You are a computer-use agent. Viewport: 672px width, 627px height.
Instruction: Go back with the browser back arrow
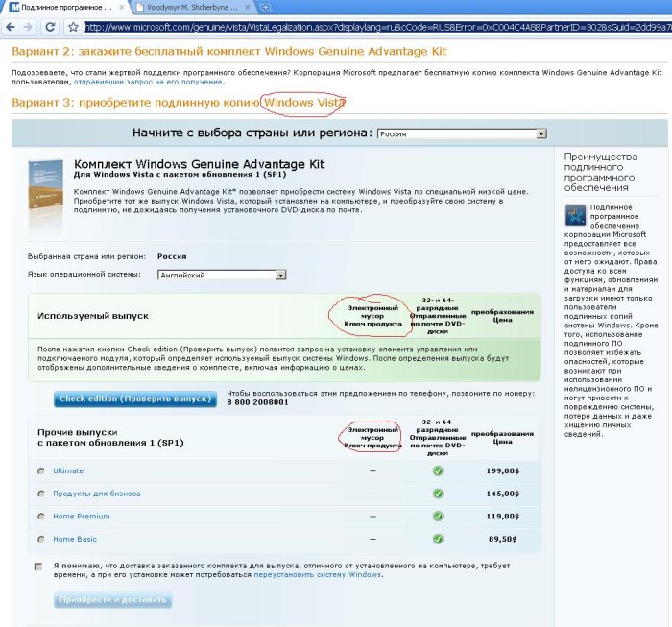tap(11, 27)
